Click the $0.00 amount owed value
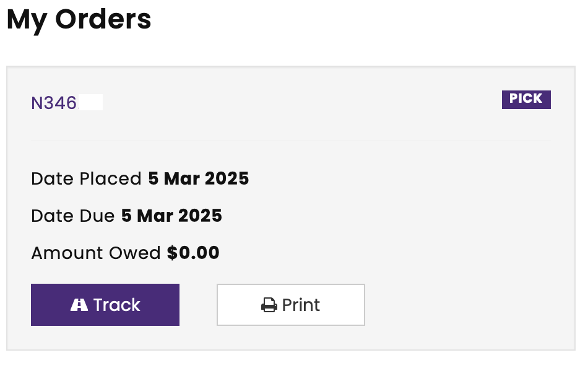Viewport: 588px width, 368px height. [x=193, y=253]
